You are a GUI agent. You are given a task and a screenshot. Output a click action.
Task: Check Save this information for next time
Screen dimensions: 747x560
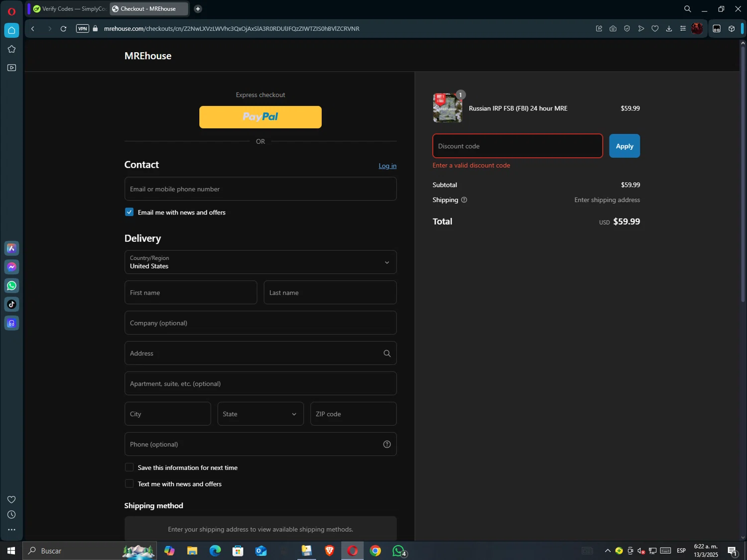tap(129, 467)
